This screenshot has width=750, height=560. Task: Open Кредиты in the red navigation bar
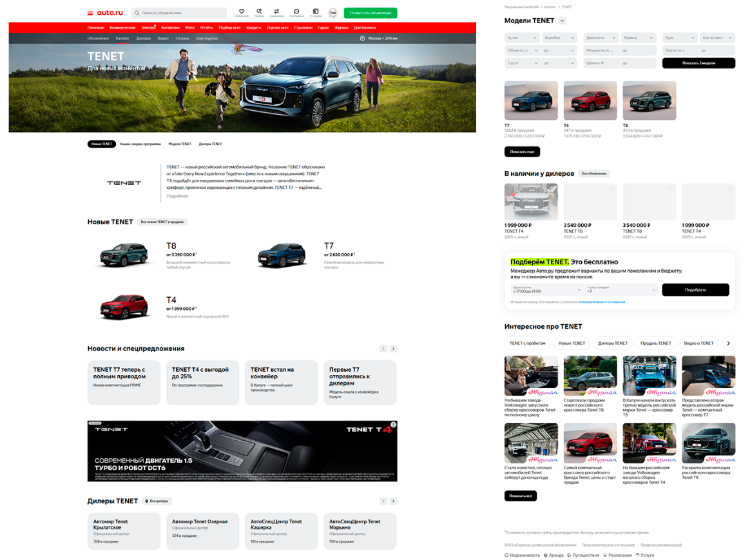(253, 28)
